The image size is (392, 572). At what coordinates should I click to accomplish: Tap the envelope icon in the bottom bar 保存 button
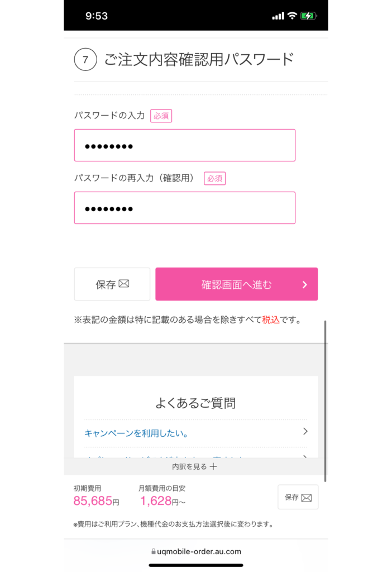point(307,498)
